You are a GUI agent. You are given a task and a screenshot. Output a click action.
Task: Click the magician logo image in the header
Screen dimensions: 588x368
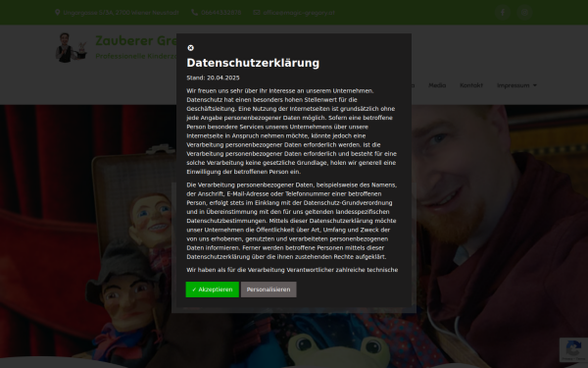72,48
